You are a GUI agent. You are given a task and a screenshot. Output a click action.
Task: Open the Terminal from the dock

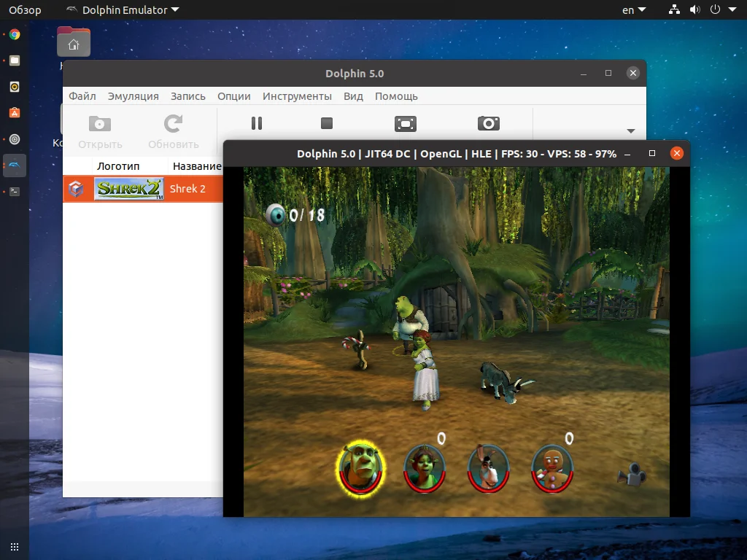click(x=15, y=192)
